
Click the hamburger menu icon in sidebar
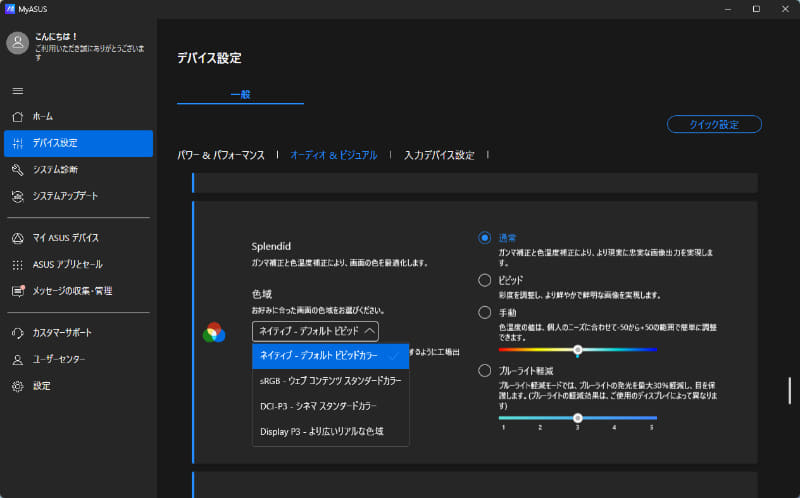17,91
